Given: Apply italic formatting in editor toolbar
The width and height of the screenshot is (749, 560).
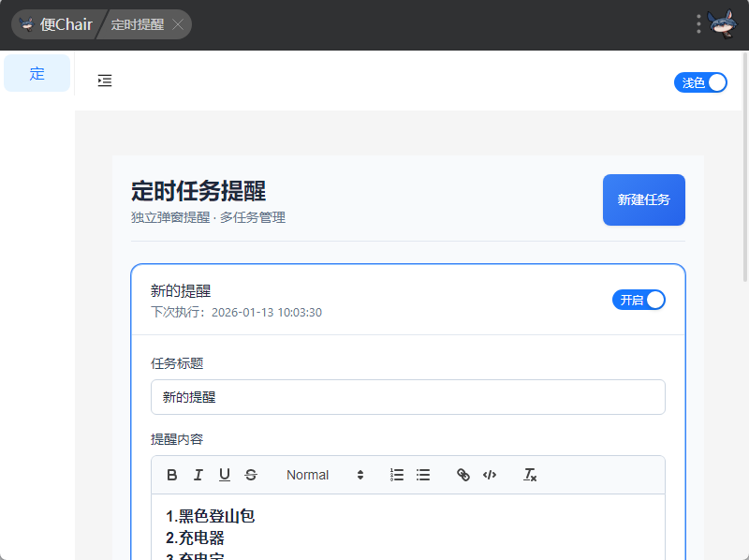Looking at the screenshot, I should pos(198,475).
